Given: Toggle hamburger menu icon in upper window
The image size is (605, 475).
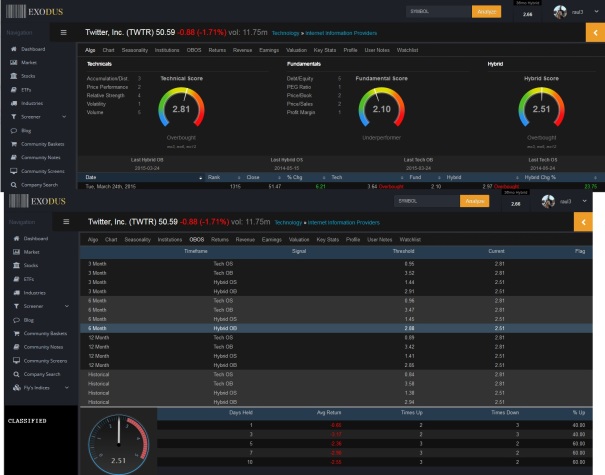Looking at the screenshot, I should 64,33.
